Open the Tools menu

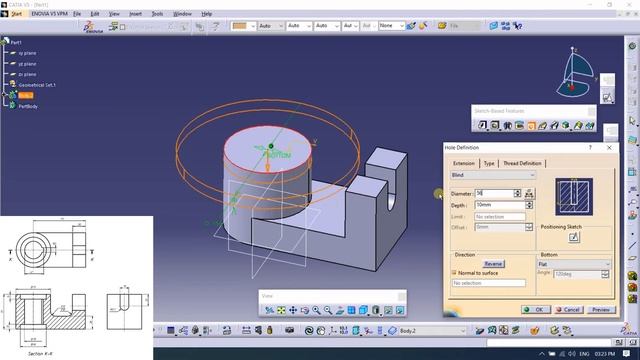point(158,14)
